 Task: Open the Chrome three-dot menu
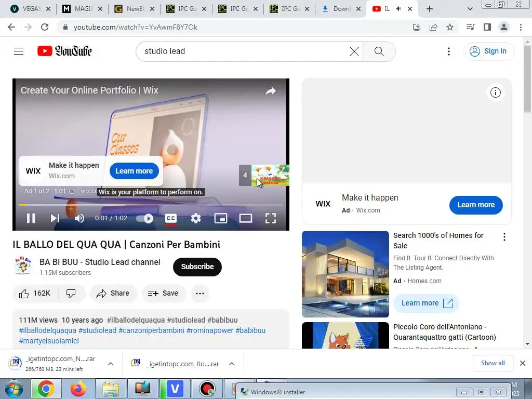tap(521, 27)
